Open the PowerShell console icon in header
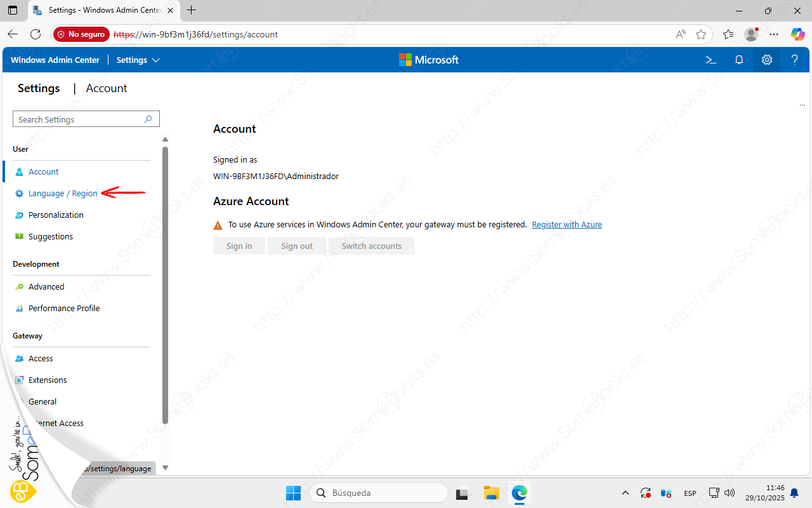Viewport: 812px width, 508px height. point(711,60)
